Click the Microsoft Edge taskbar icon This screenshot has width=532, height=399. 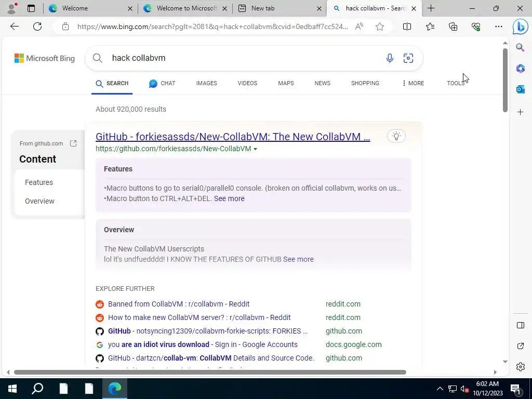coord(115,389)
